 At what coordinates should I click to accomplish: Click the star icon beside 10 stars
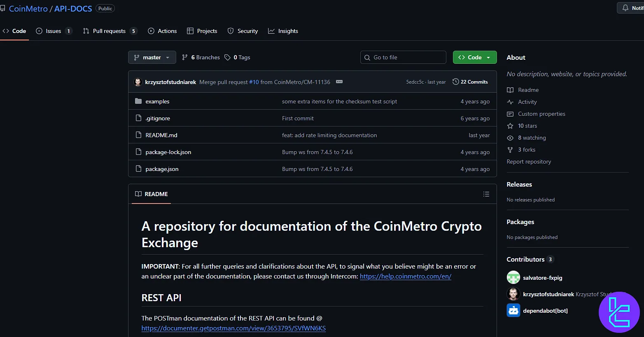tap(510, 126)
